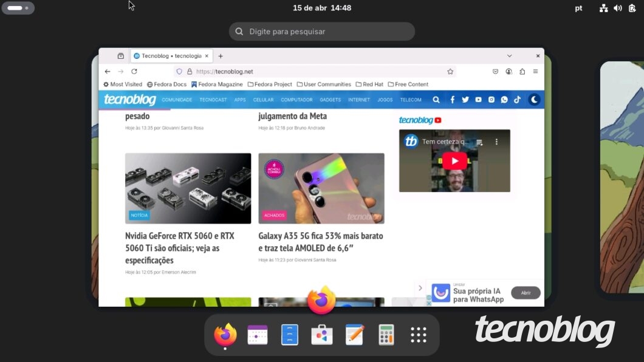This screenshot has height=362, width=644.
Task: Launch the Text Editor from the dock
Action: point(354,335)
